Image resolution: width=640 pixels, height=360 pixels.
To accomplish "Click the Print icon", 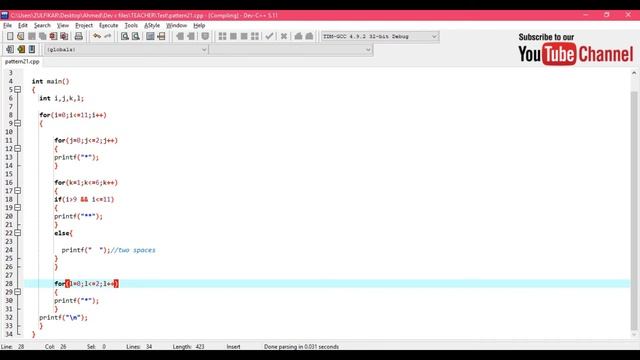I will coord(78,36).
